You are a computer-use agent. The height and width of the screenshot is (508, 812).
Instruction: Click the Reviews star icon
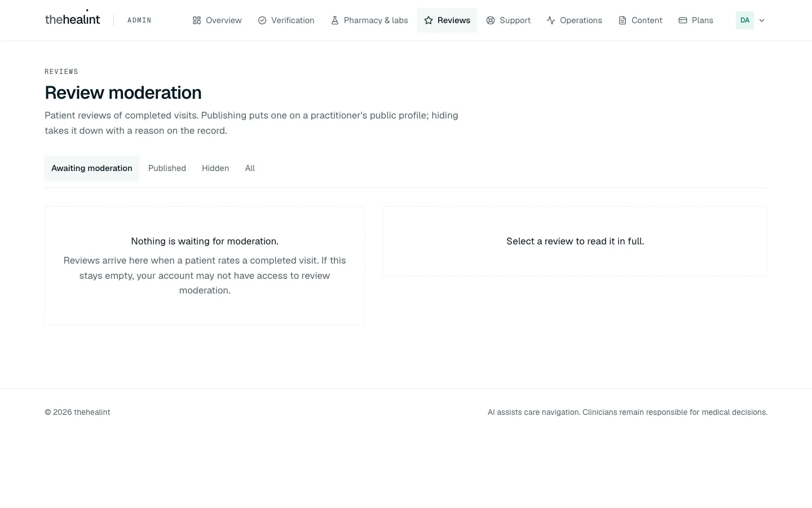(429, 20)
